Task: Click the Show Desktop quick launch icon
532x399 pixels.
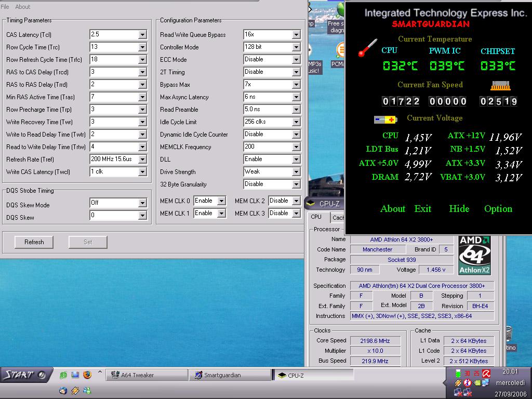Action: [x=75, y=375]
